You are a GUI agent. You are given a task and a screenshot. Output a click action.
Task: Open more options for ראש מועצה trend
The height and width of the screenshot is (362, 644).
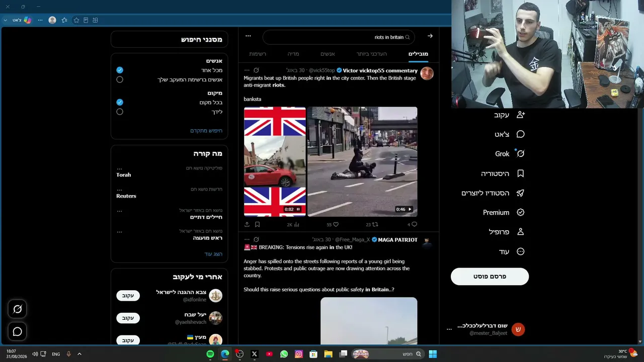point(119,231)
